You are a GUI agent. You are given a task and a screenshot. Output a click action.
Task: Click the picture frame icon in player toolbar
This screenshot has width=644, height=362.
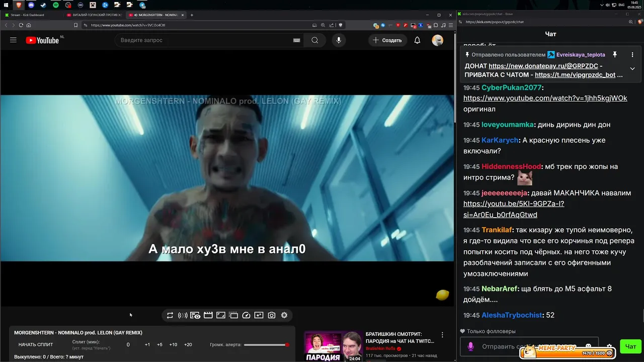coord(221,315)
